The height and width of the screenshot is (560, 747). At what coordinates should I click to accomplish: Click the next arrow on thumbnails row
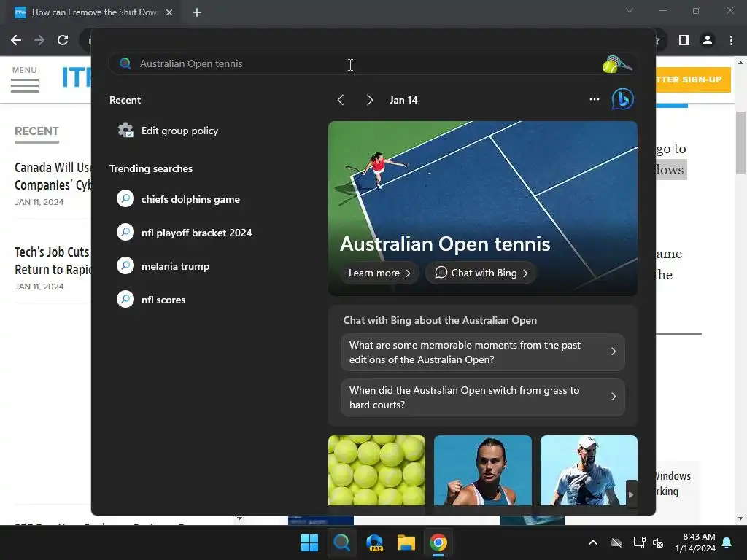pos(631,494)
